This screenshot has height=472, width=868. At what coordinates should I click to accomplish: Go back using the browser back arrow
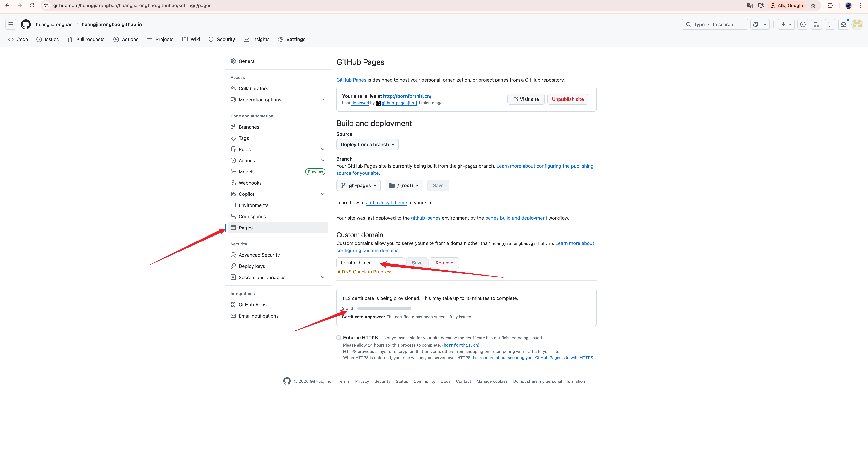[7, 5]
